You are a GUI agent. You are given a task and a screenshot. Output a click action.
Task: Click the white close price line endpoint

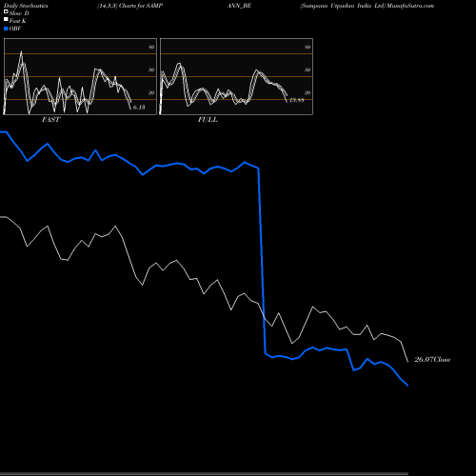click(407, 362)
